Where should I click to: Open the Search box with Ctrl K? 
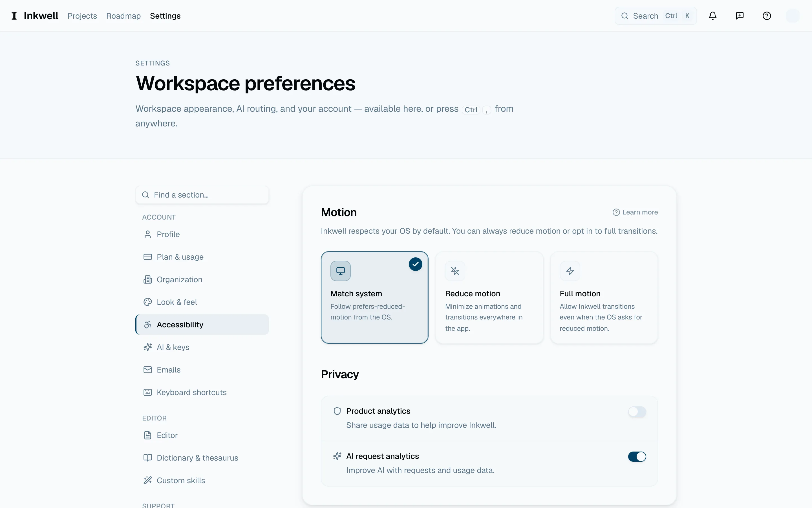click(x=656, y=16)
